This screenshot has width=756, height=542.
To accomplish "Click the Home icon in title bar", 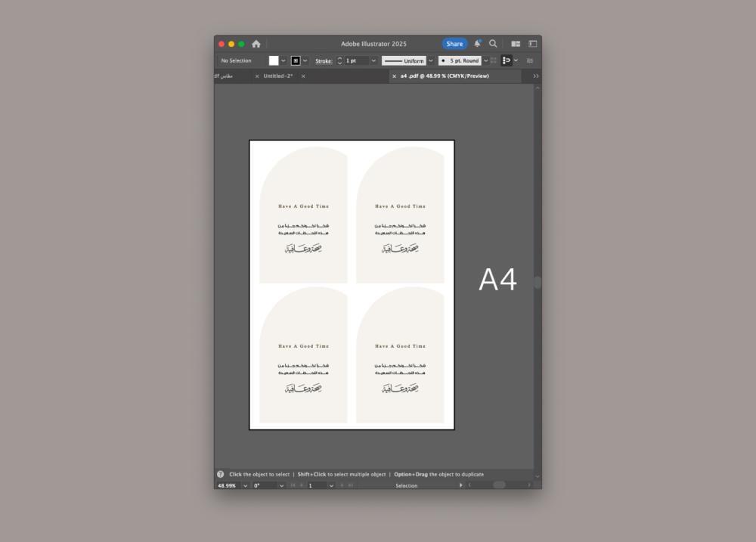I will (x=256, y=44).
